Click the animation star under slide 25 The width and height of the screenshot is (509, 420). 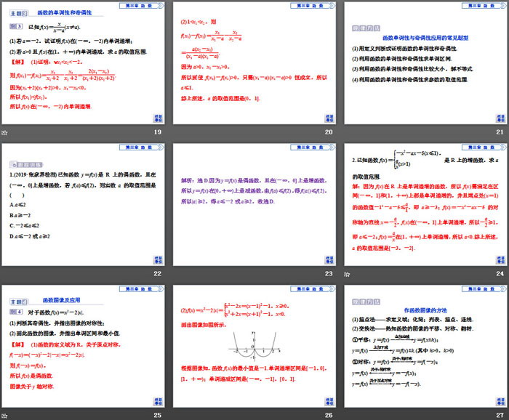click(5, 415)
